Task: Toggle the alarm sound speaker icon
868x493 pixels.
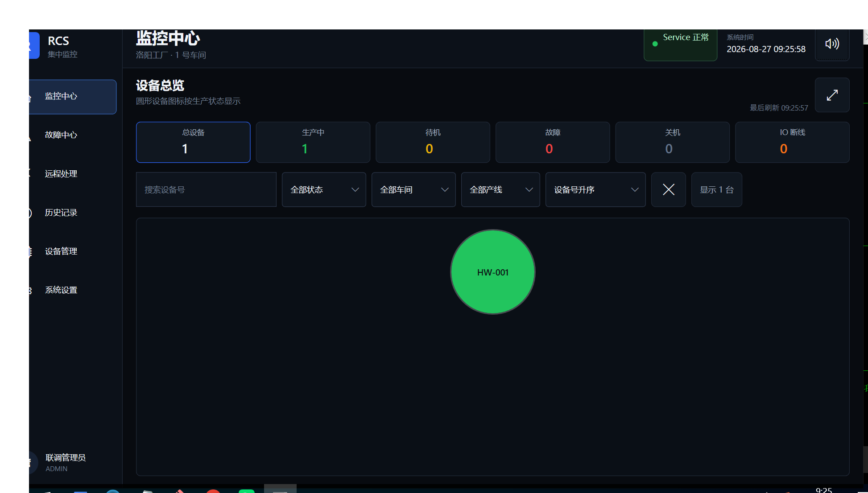Action: pos(832,44)
